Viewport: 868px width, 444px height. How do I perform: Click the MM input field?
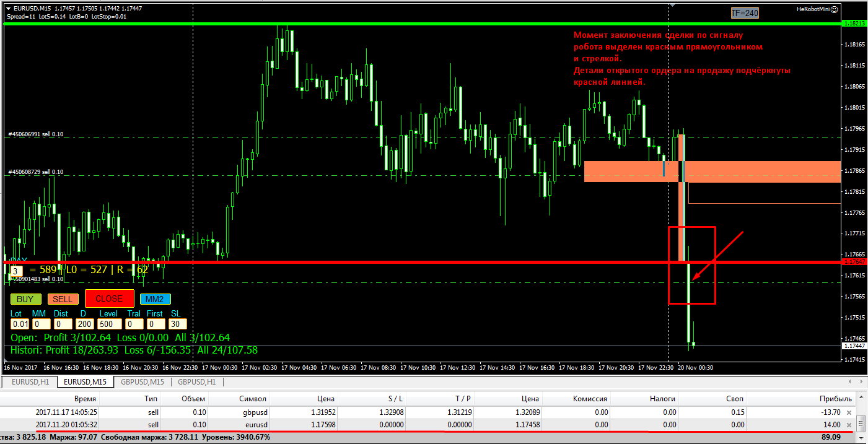point(42,324)
